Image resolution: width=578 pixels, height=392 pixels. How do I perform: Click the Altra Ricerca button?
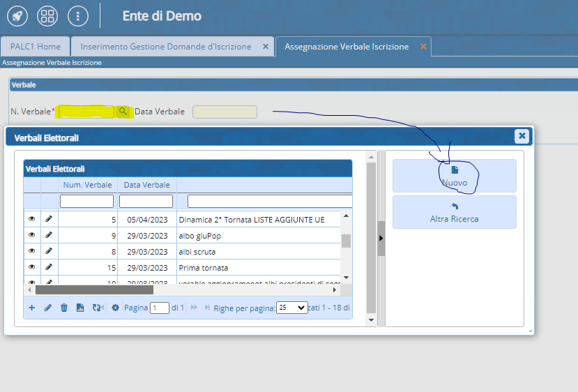tap(454, 213)
